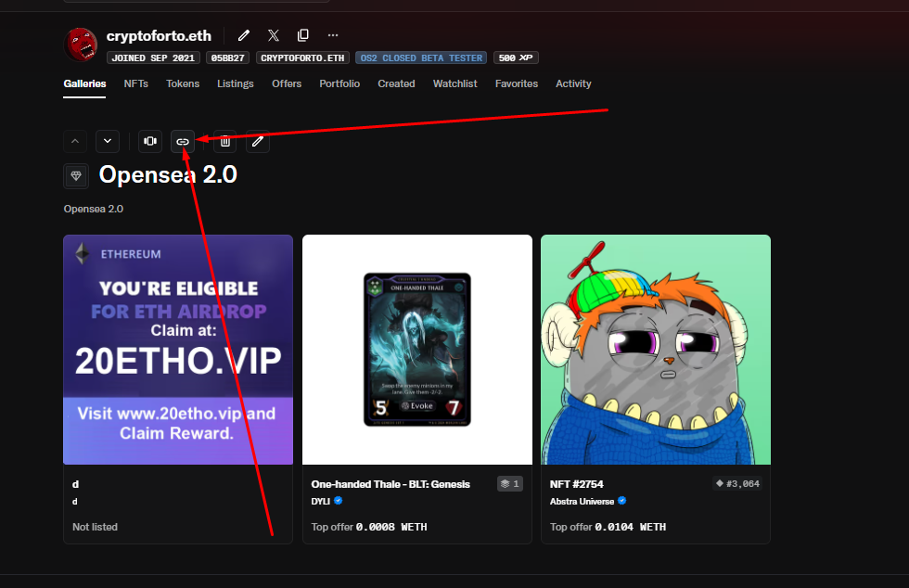Switch to the NFTs tab
This screenshot has height=588, width=909.
coord(135,84)
